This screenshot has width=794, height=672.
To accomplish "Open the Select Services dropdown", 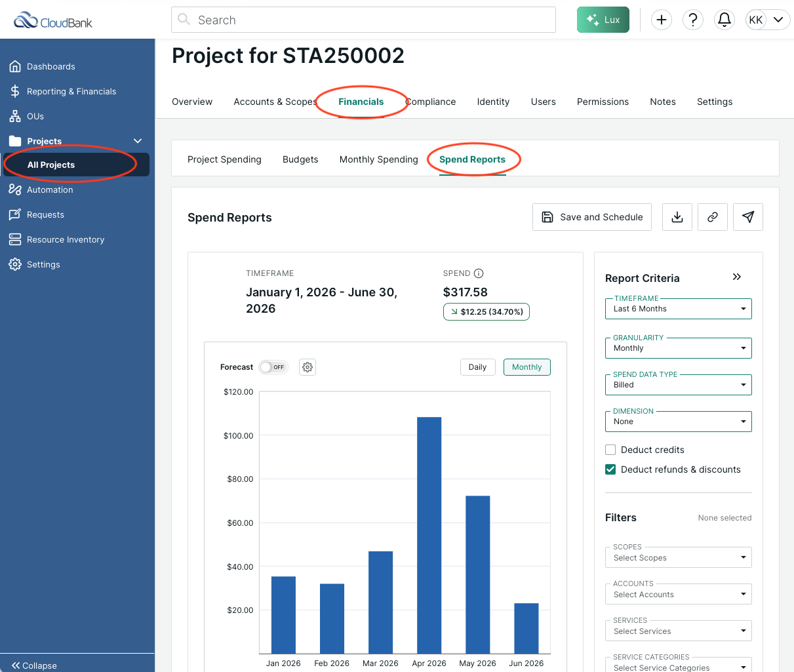I will [x=679, y=631].
